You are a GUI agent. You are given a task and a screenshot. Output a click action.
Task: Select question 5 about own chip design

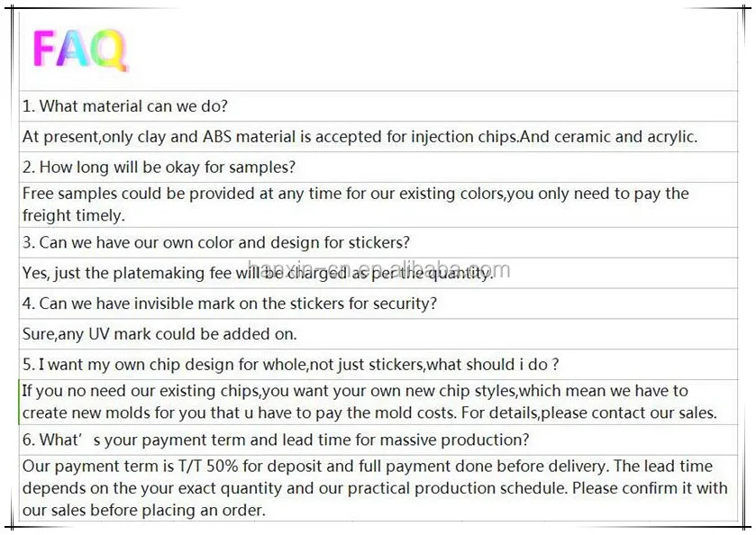(x=290, y=365)
